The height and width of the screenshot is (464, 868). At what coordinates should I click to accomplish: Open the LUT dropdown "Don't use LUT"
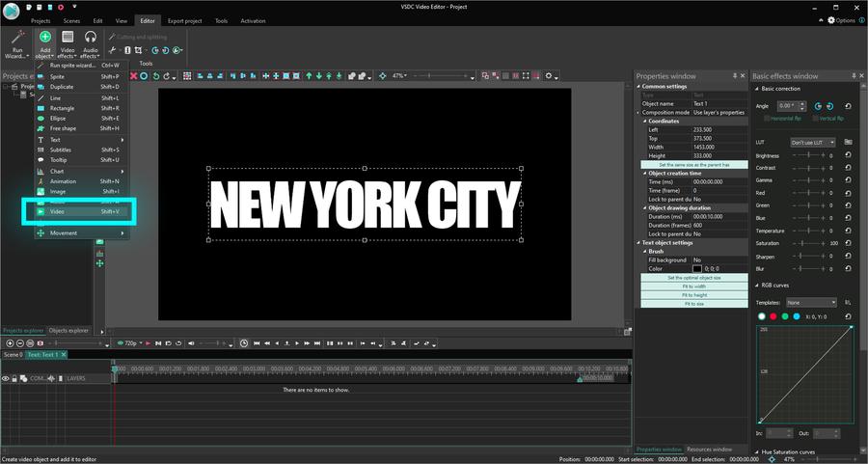click(813, 143)
